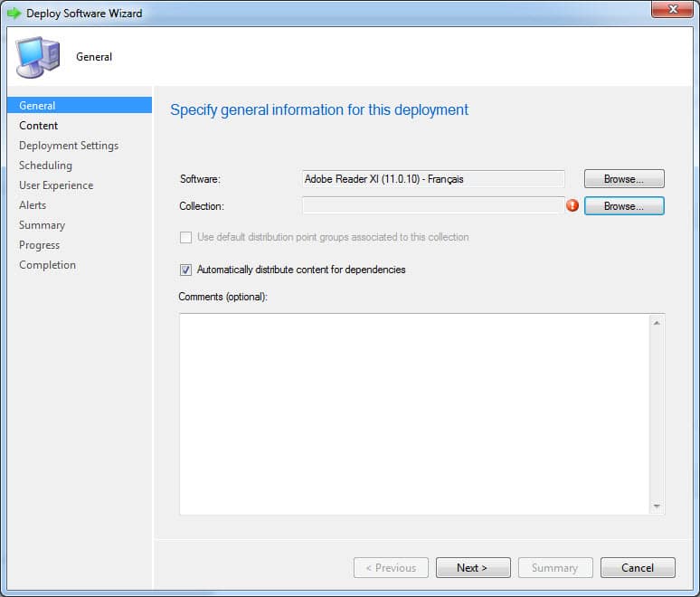Click the 'Software:' label
Screen dimensions: 700x597
point(200,179)
